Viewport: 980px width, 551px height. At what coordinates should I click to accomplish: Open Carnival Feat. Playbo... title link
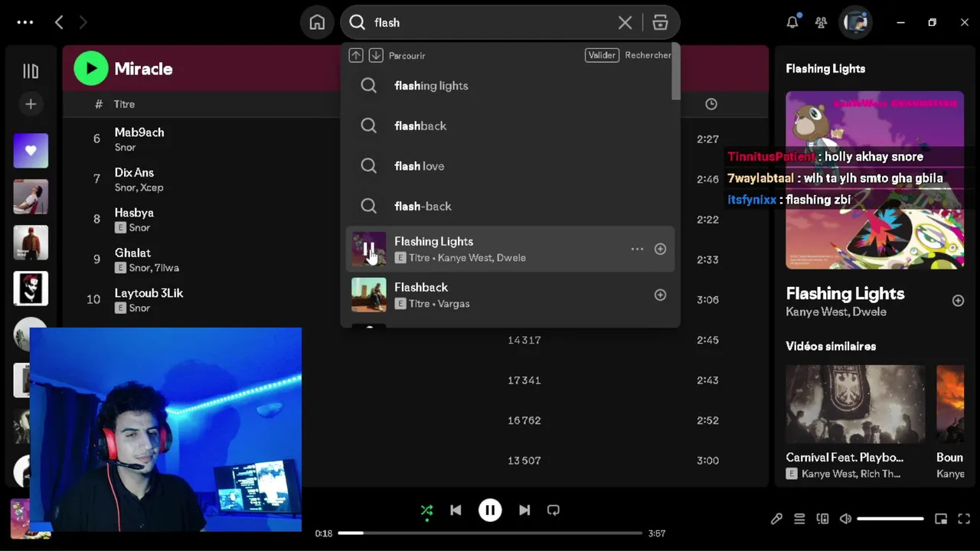coord(844,457)
